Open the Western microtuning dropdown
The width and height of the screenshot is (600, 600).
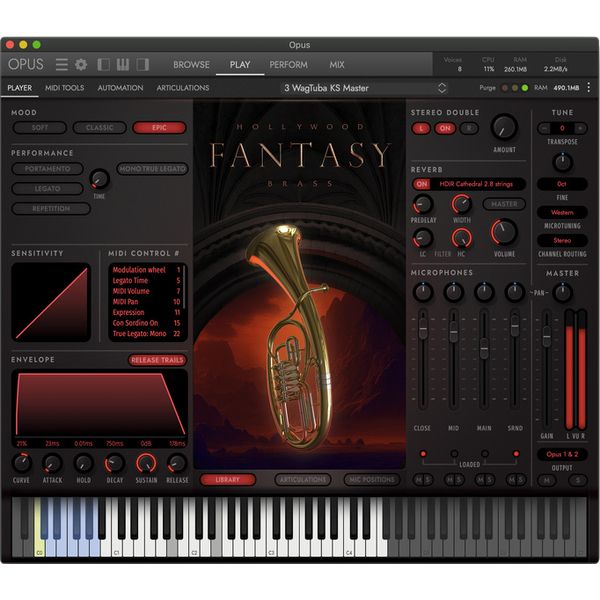(x=562, y=212)
